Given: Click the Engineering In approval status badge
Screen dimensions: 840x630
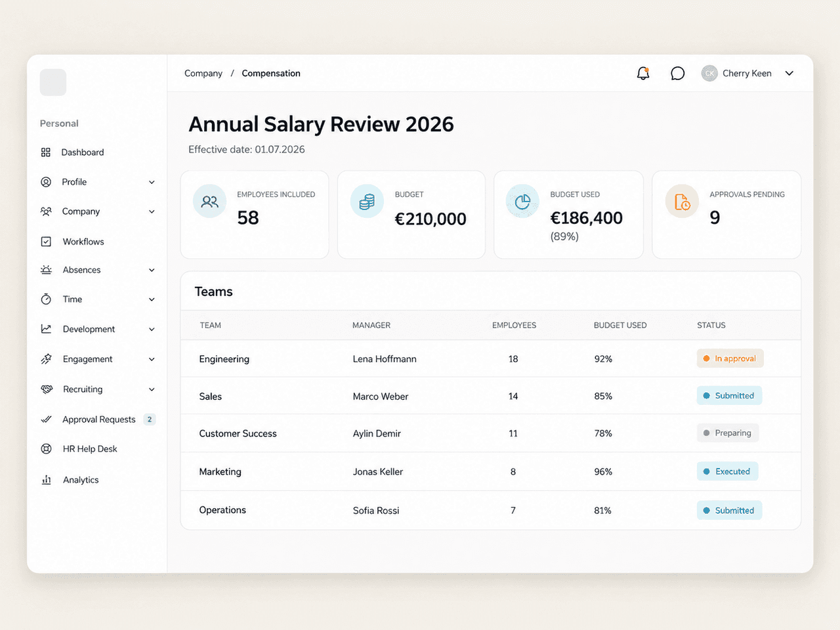Looking at the screenshot, I should (x=730, y=358).
